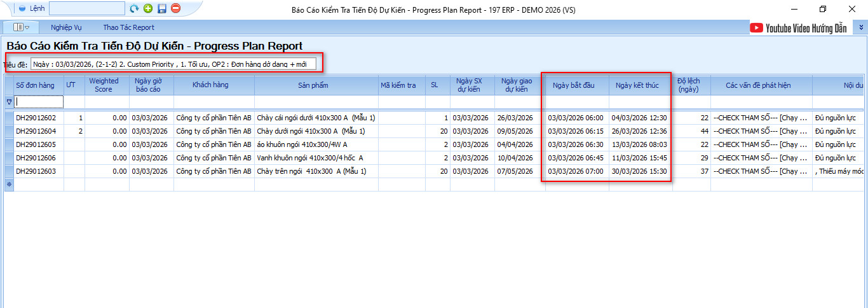Click the Tiêu đề title text field
Viewport: 868px width, 308px height.
pyautogui.click(x=173, y=64)
